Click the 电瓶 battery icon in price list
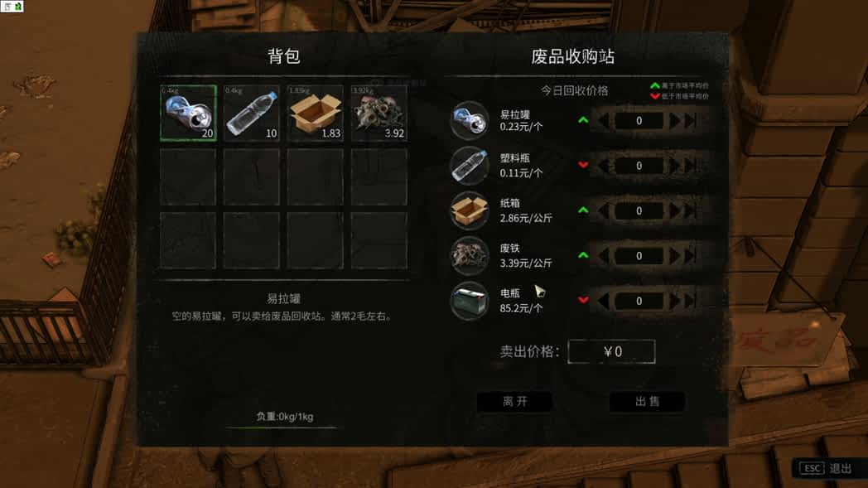Image resolution: width=868 pixels, height=488 pixels. point(470,301)
